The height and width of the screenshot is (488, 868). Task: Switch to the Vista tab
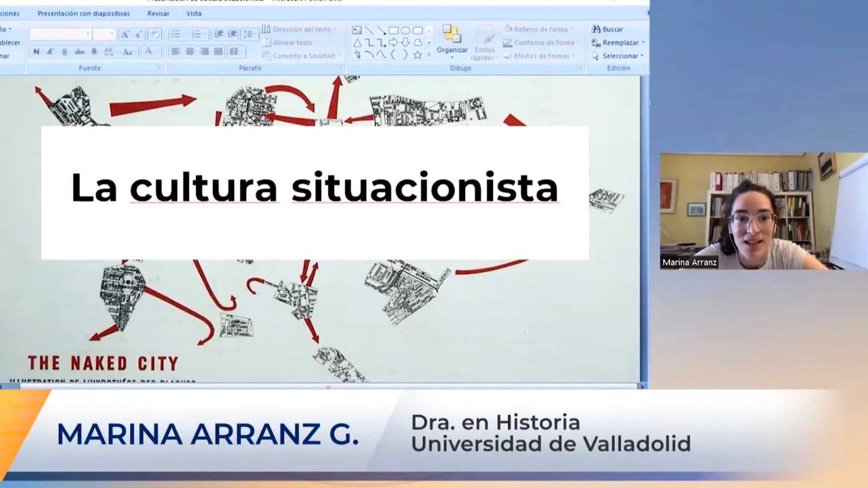pyautogui.click(x=194, y=14)
